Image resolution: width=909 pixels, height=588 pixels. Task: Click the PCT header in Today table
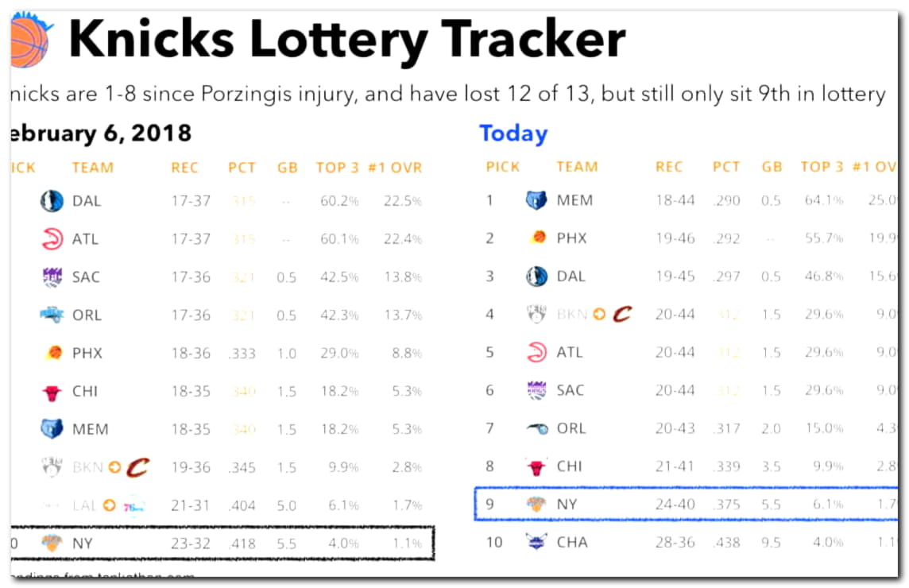[x=726, y=167]
